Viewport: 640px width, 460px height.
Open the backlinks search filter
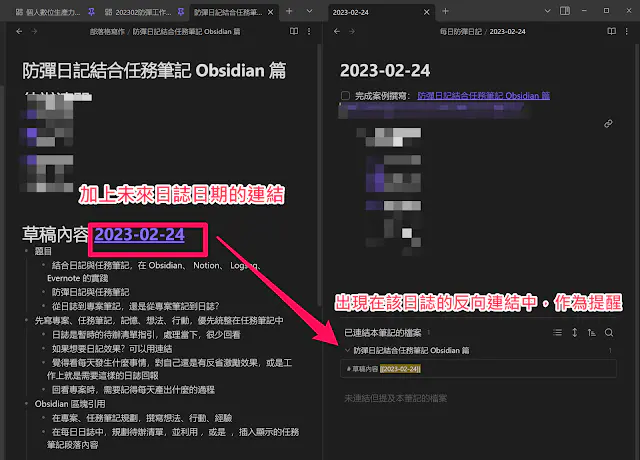pyautogui.click(x=608, y=333)
